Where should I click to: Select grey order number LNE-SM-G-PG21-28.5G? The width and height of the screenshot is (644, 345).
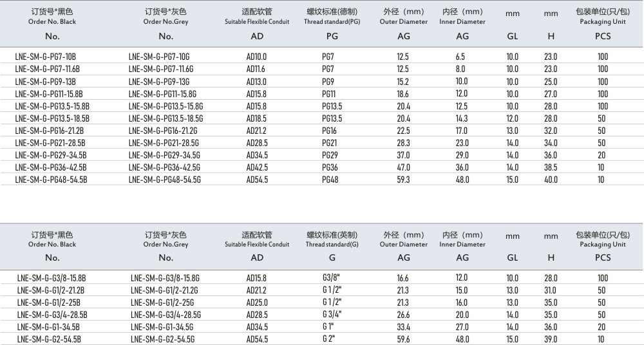[x=164, y=143]
